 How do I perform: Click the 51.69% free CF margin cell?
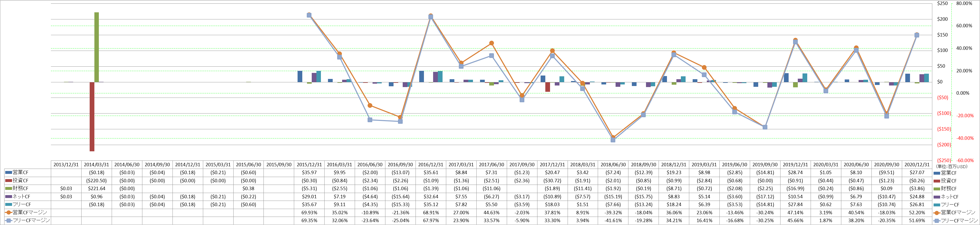[x=917, y=221]
